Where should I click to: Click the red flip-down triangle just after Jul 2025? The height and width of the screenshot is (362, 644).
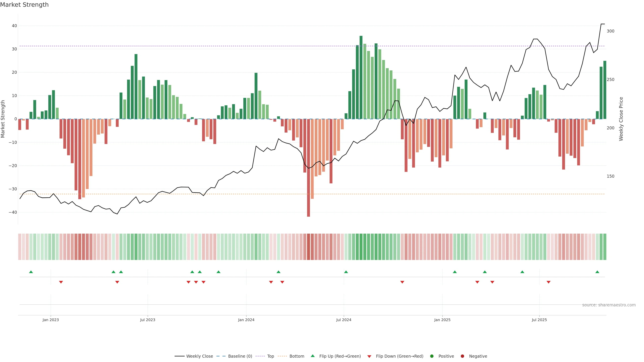tap(549, 282)
